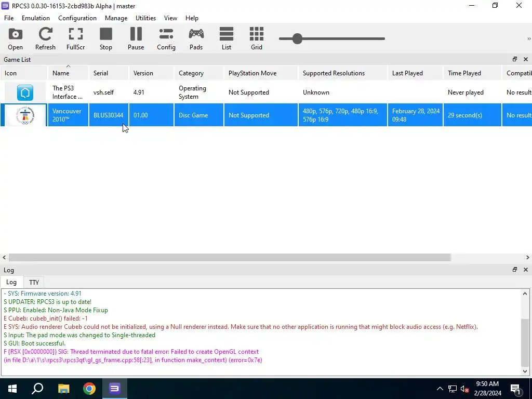Select The PS3 Interface name cell
532x399 pixels.
click(x=68, y=92)
